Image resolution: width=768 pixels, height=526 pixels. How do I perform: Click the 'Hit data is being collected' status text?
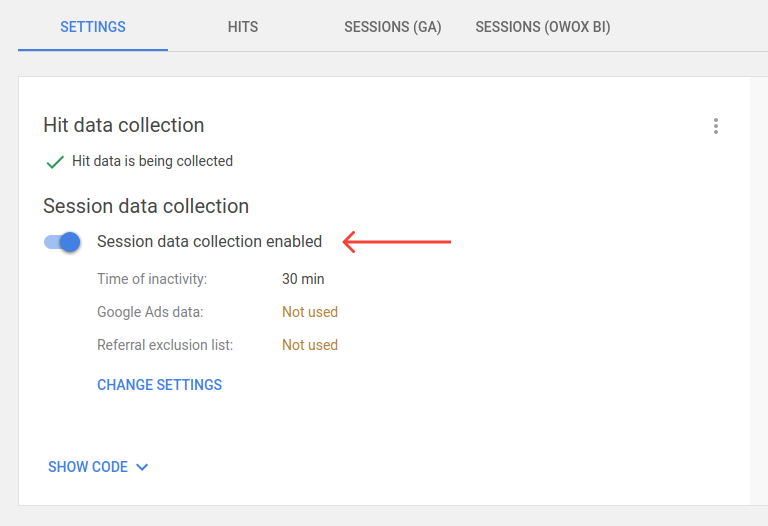(x=152, y=161)
